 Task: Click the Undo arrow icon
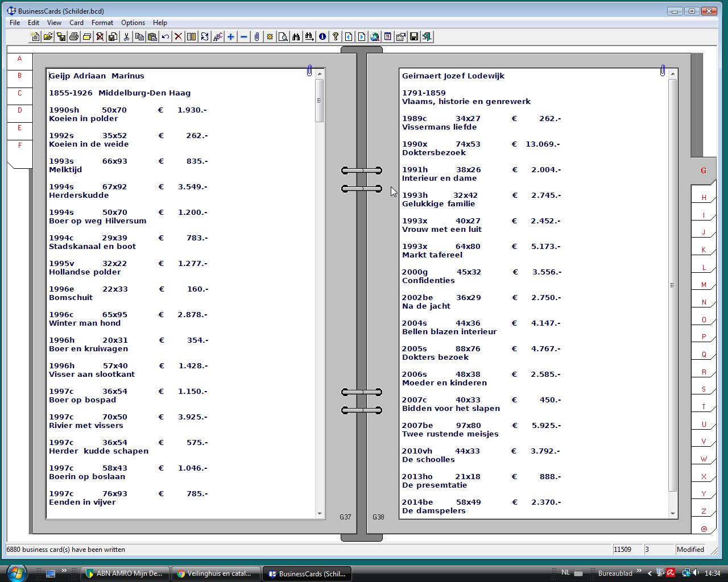(165, 37)
